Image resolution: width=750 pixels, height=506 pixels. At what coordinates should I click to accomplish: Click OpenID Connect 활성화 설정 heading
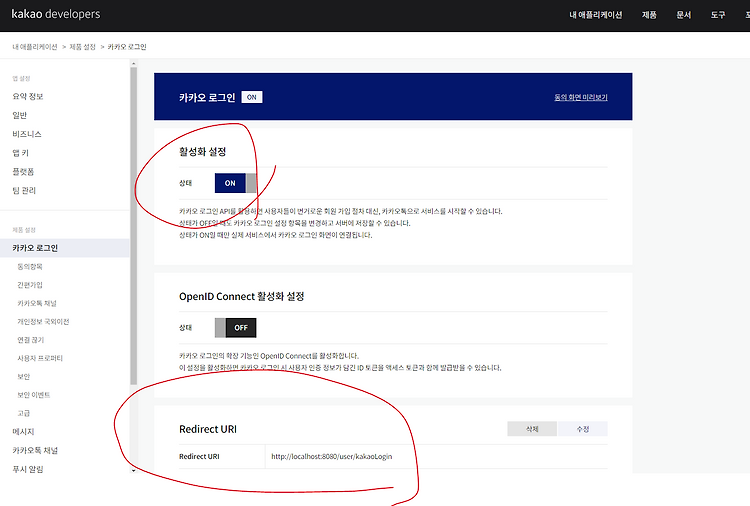tap(242, 297)
